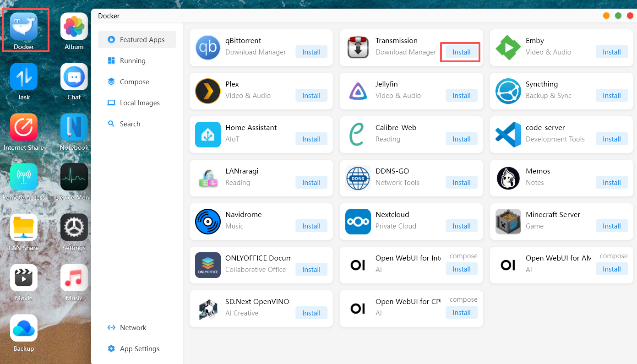This screenshot has width=637, height=364.
Task: Install the Minecraft Server app
Action: (x=612, y=226)
